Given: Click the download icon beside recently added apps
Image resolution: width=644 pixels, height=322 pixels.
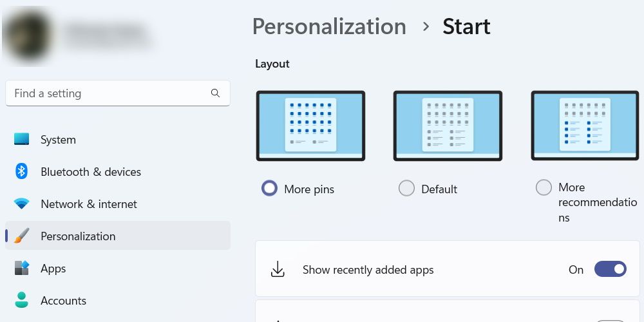Looking at the screenshot, I should point(278,269).
